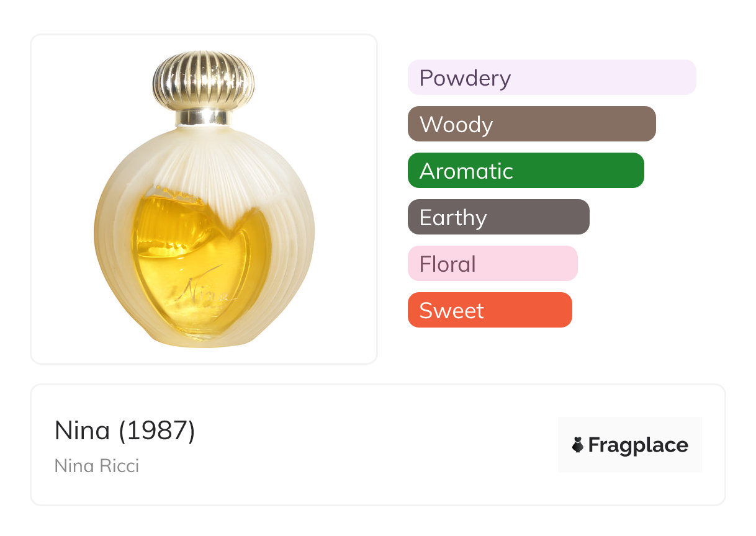The width and height of the screenshot is (756, 536).
Task: Open the Nina Ricci brand link
Action: tap(97, 465)
